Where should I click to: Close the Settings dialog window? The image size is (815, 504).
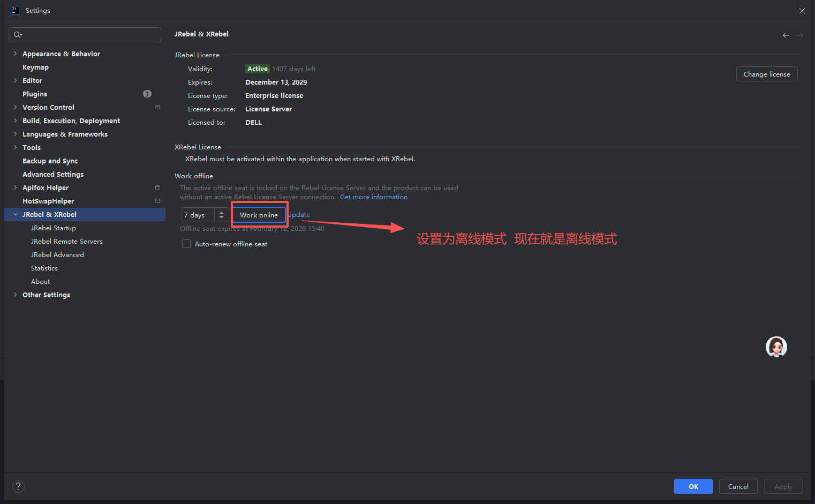tap(802, 11)
